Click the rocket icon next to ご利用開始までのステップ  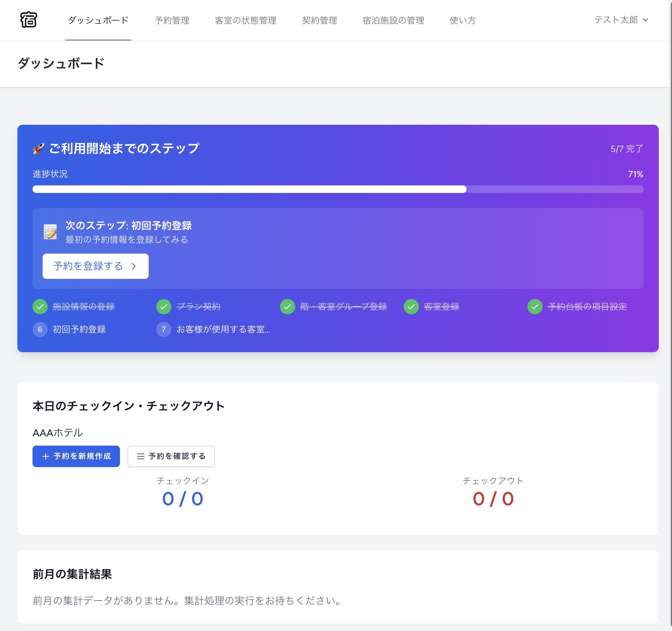[x=39, y=148]
